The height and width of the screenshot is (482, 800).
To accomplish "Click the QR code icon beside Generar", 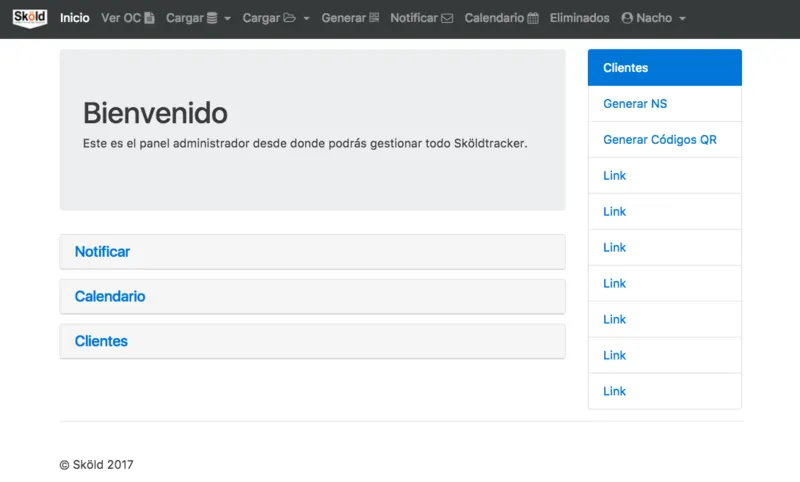I will point(374,18).
